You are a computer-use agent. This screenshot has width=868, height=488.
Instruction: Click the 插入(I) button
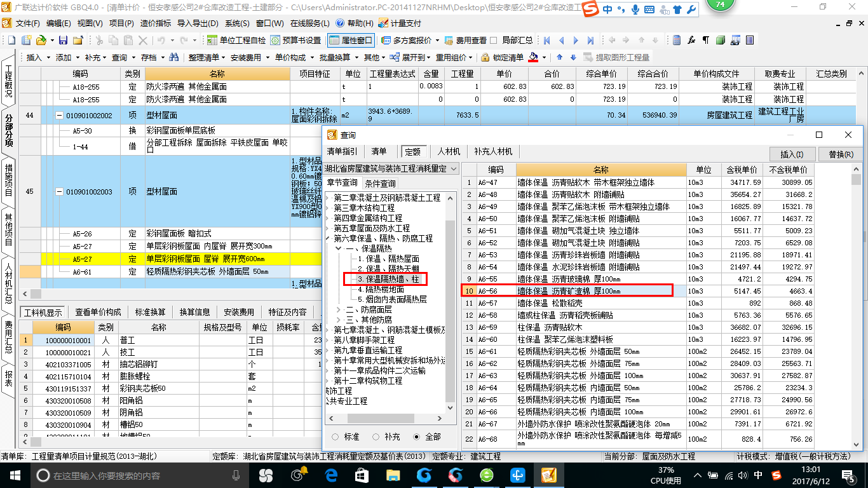coord(792,154)
